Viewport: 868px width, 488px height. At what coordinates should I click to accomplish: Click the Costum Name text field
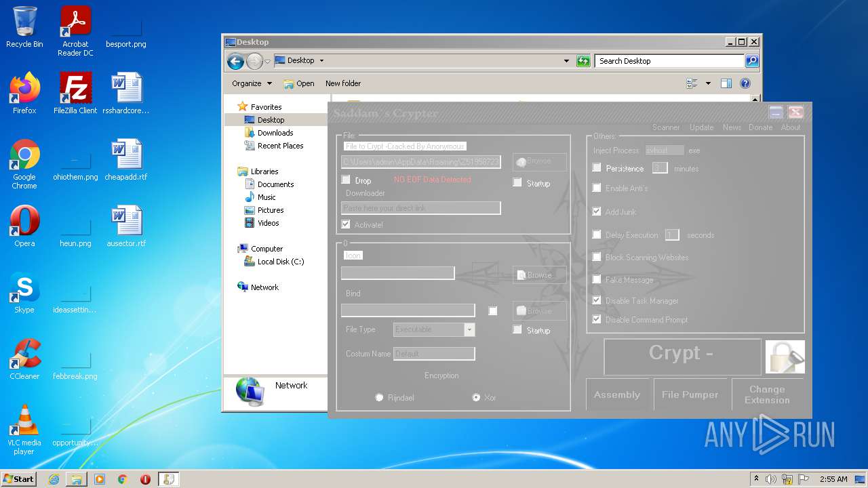pyautogui.click(x=434, y=353)
